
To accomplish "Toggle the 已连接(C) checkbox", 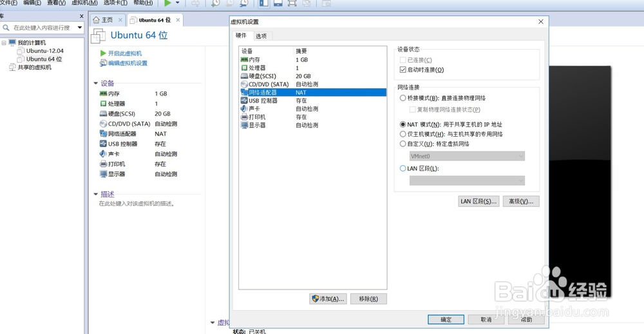I will tap(402, 60).
